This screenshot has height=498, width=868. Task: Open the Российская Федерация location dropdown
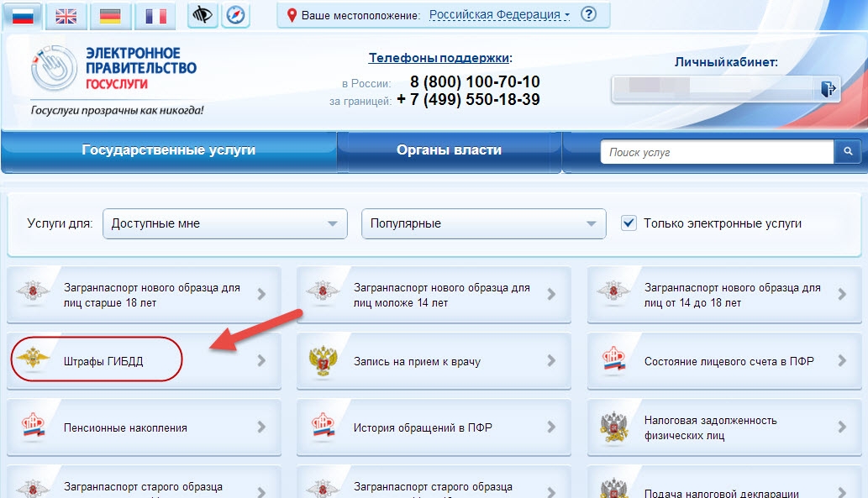pos(499,15)
